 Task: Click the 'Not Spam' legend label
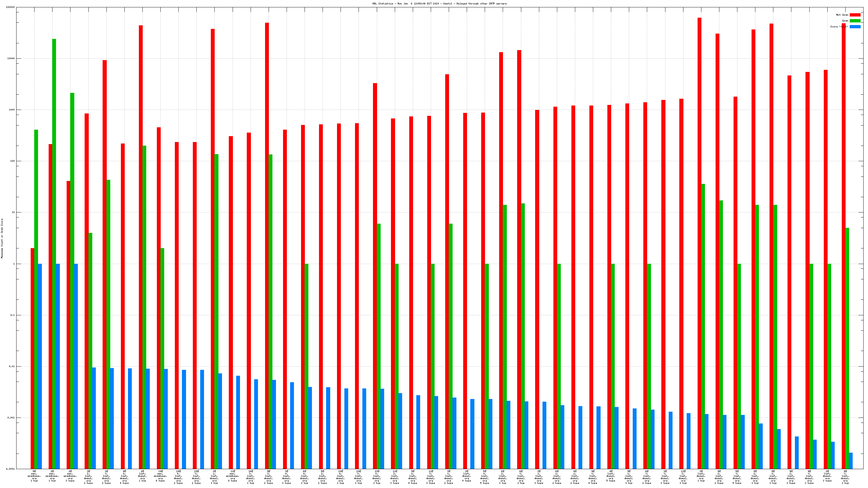click(x=842, y=15)
